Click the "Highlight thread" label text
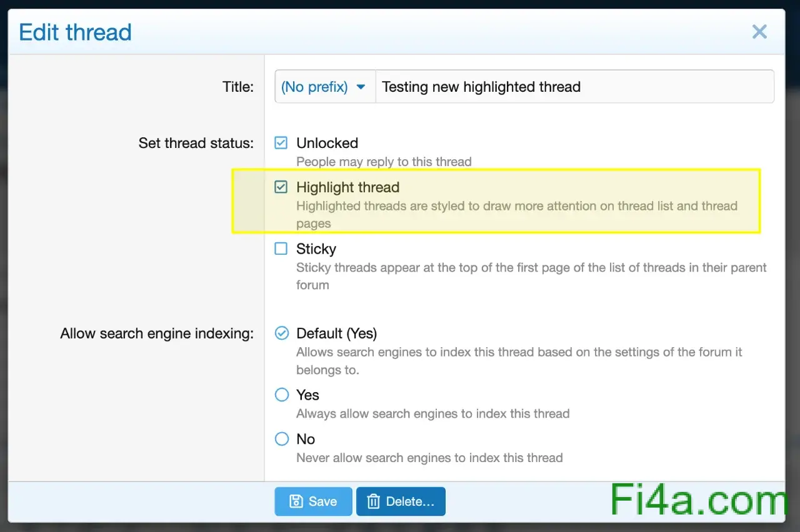 pos(347,187)
